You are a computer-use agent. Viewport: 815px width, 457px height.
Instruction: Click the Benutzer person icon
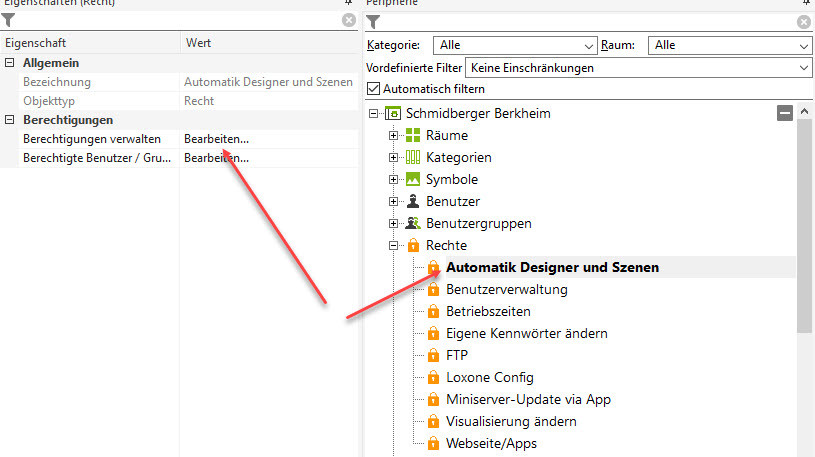[x=413, y=201]
